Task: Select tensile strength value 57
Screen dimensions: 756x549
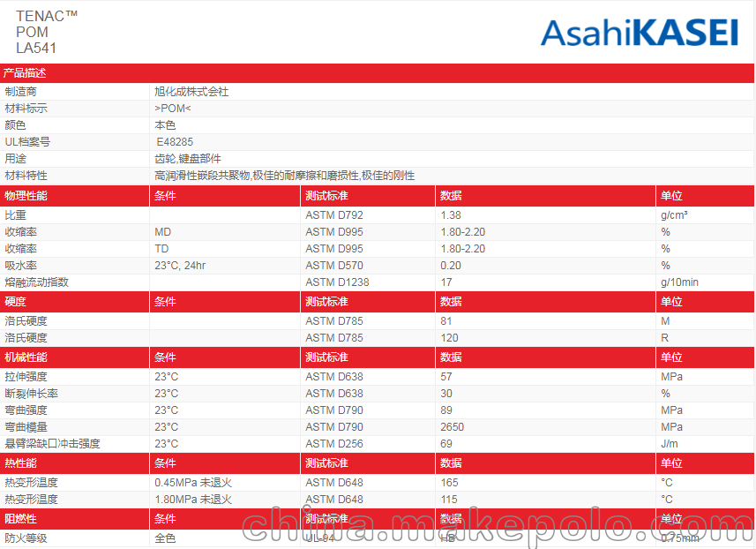Action: pos(446,377)
